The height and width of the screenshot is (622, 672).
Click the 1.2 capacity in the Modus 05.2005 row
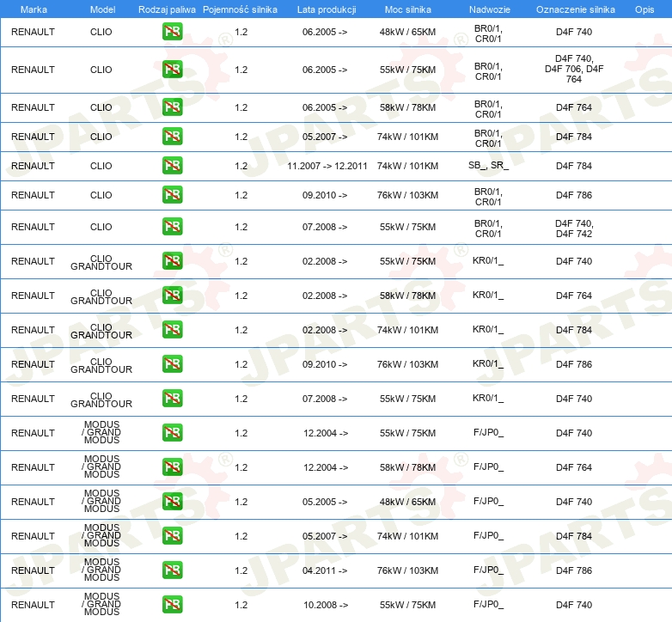(241, 502)
